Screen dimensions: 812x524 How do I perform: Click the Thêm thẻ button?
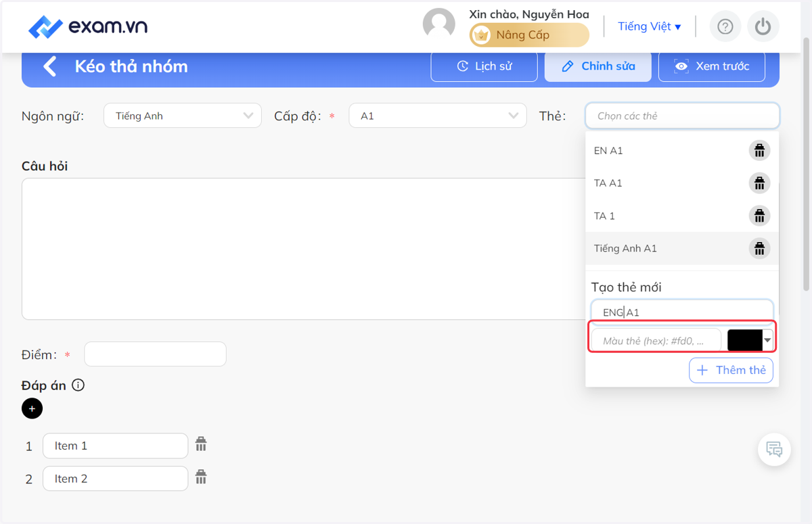(731, 370)
